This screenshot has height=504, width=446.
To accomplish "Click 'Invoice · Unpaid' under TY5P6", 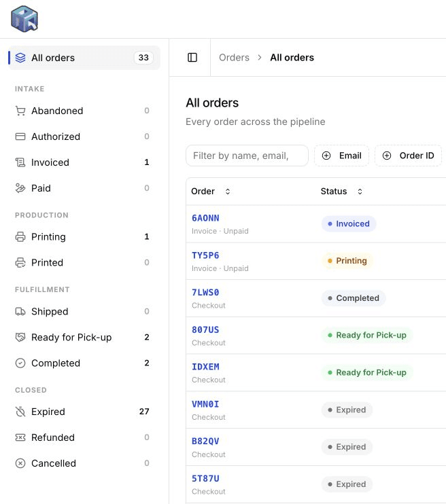I will tap(220, 268).
